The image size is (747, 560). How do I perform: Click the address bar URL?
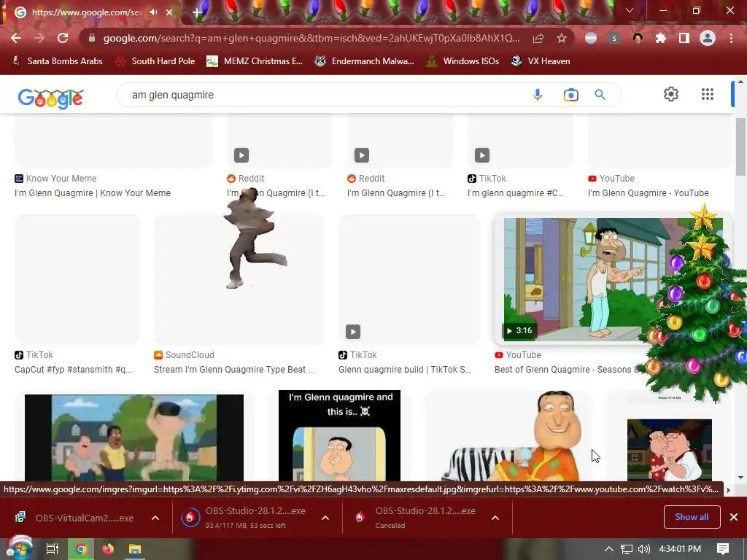[311, 38]
